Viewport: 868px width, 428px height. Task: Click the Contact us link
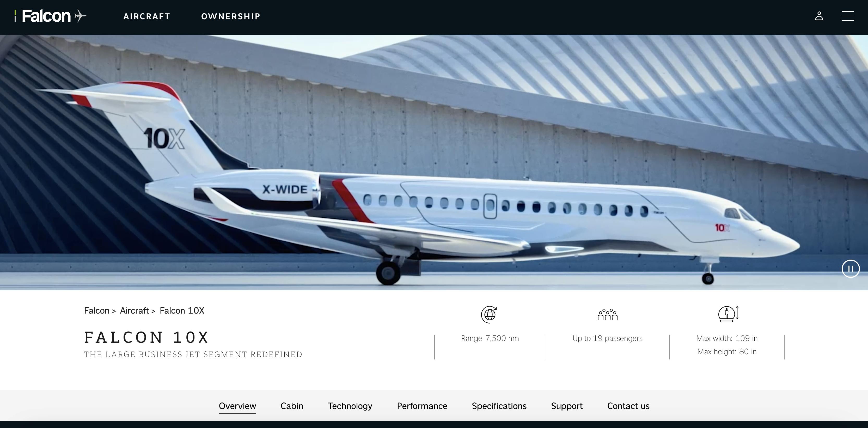[628, 406]
